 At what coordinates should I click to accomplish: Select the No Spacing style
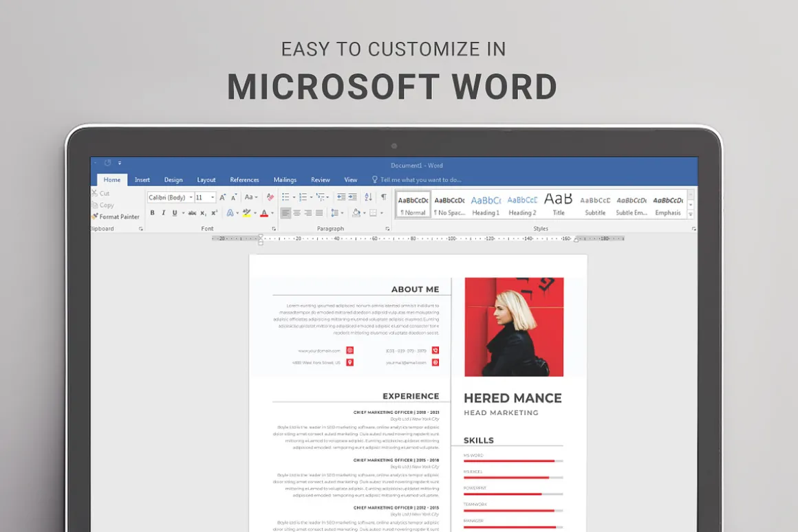point(449,205)
